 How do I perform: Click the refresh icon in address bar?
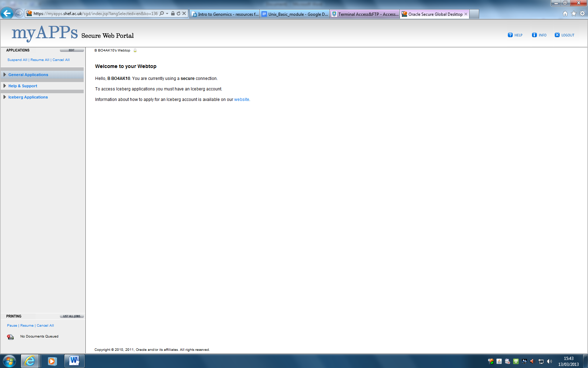pyautogui.click(x=178, y=14)
